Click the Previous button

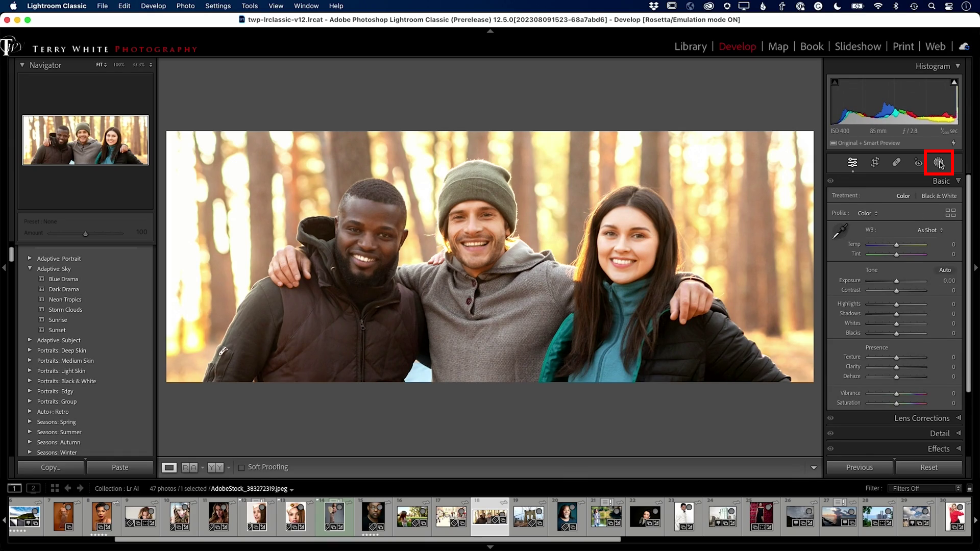pyautogui.click(x=859, y=467)
